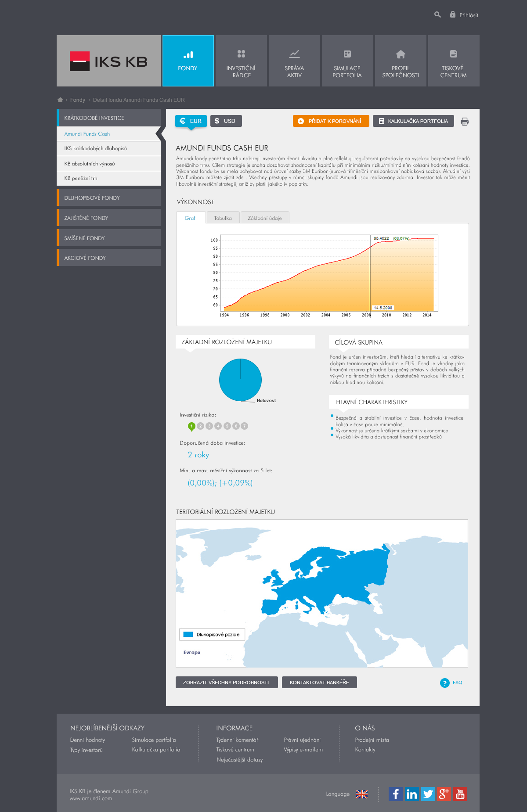Select risk level 4 indicator
The image size is (527, 812).
[x=218, y=426]
